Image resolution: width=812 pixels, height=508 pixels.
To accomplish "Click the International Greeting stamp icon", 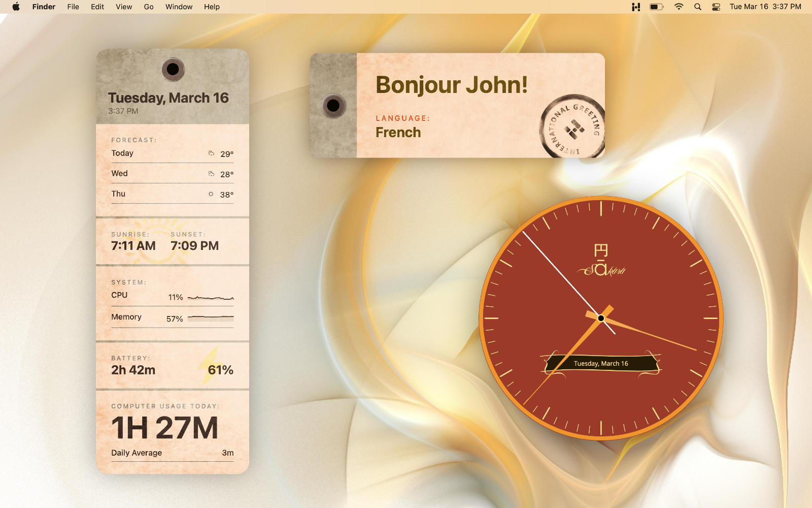I will click(x=573, y=126).
